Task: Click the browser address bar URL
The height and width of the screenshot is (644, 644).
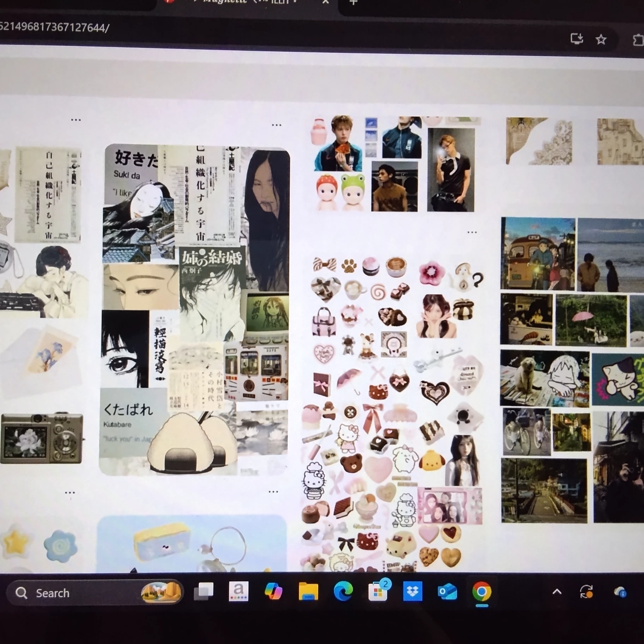Action: tap(55, 27)
